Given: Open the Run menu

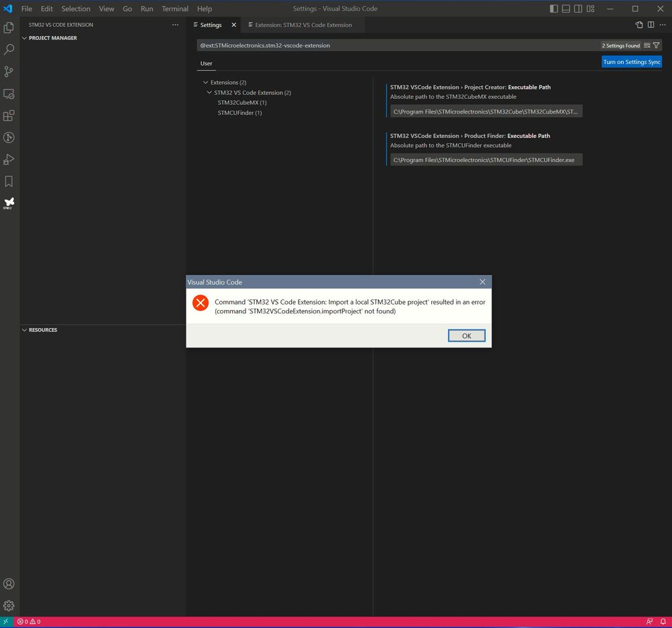Looking at the screenshot, I should pyautogui.click(x=147, y=9).
